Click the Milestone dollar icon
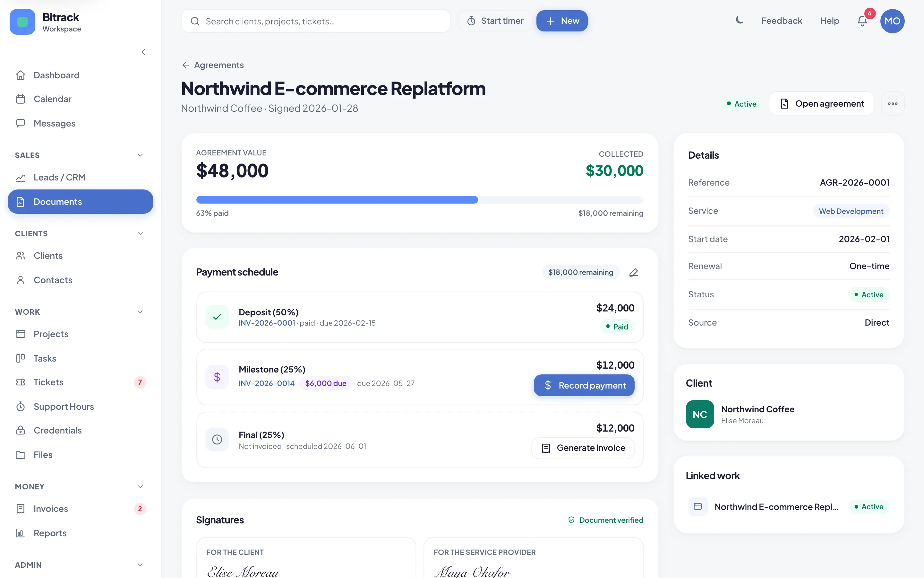 217,377
